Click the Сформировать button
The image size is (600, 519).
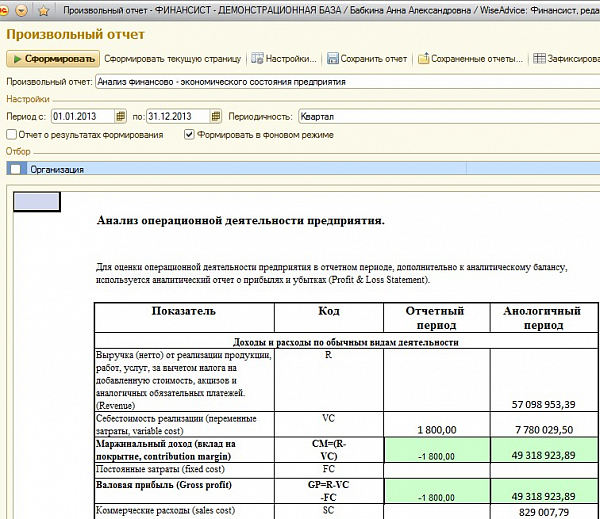tap(53, 59)
